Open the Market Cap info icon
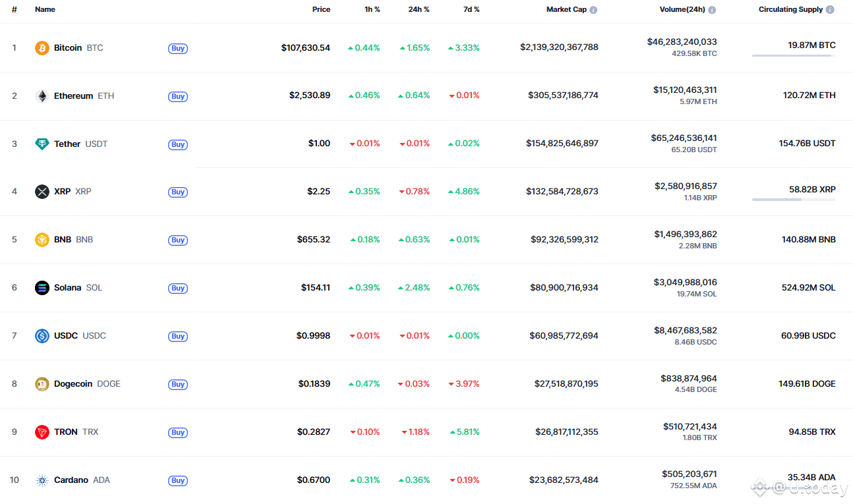The image size is (853, 504). 593,10
